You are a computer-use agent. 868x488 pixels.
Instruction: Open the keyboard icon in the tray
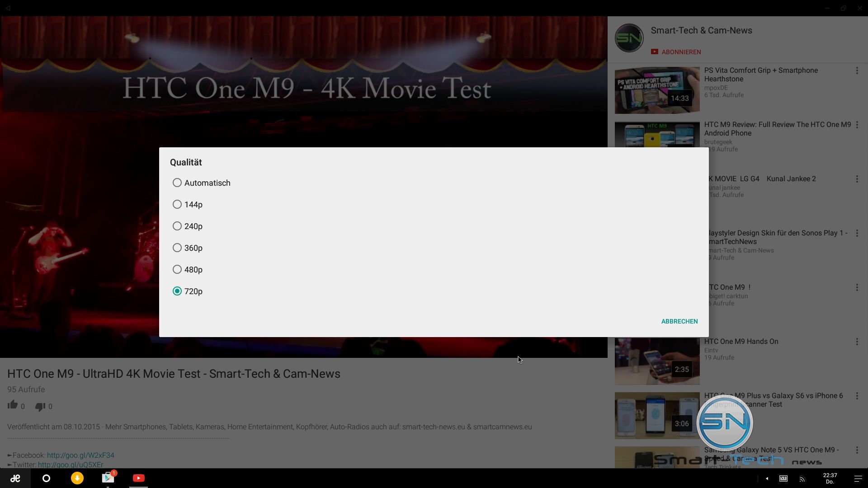pos(783,479)
